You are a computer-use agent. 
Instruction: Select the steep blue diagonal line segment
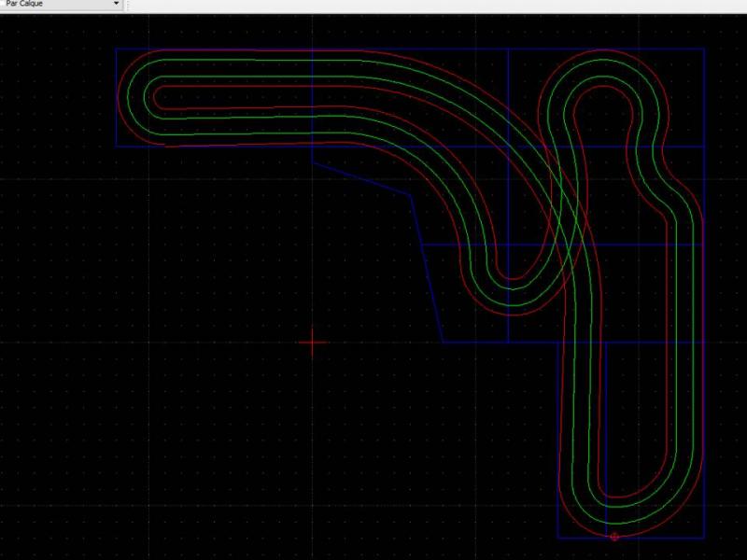tap(428, 269)
